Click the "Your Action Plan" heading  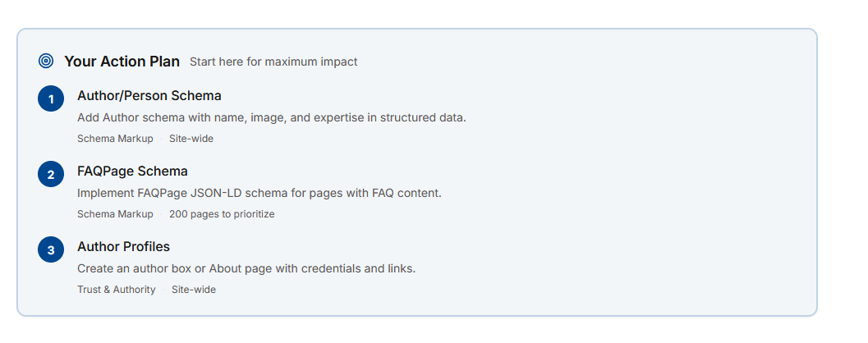pos(122,62)
